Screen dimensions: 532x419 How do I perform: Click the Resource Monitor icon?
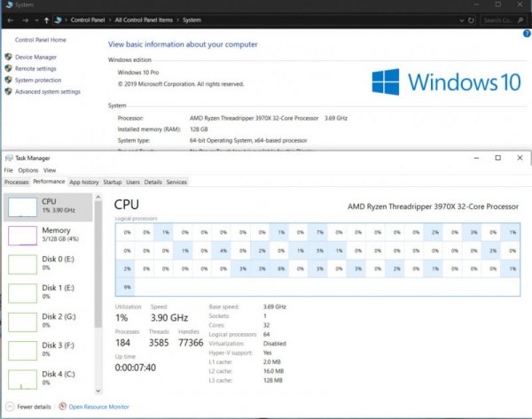point(62,407)
